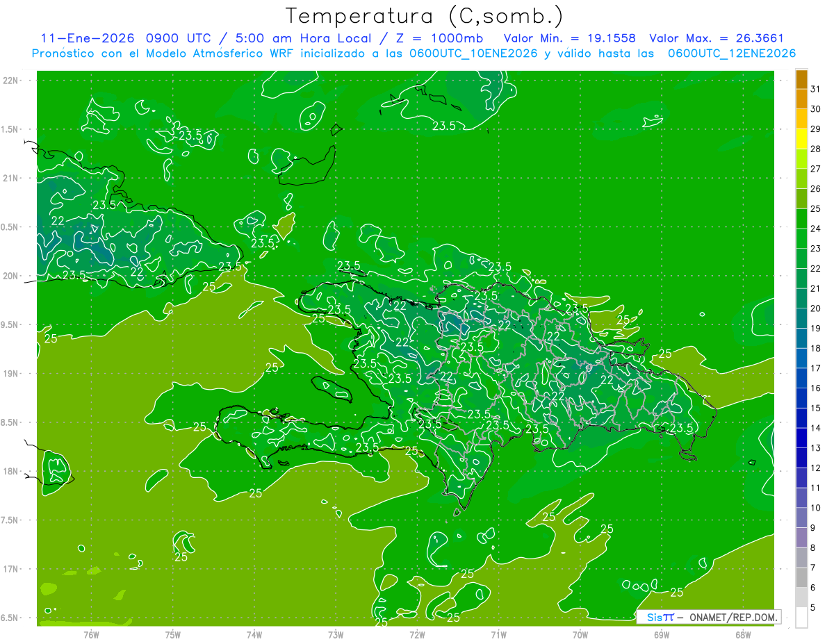Screen dimensions: 834x644
Task: Click the orange colorbar segment between 30 and 31
Action: coord(801,99)
